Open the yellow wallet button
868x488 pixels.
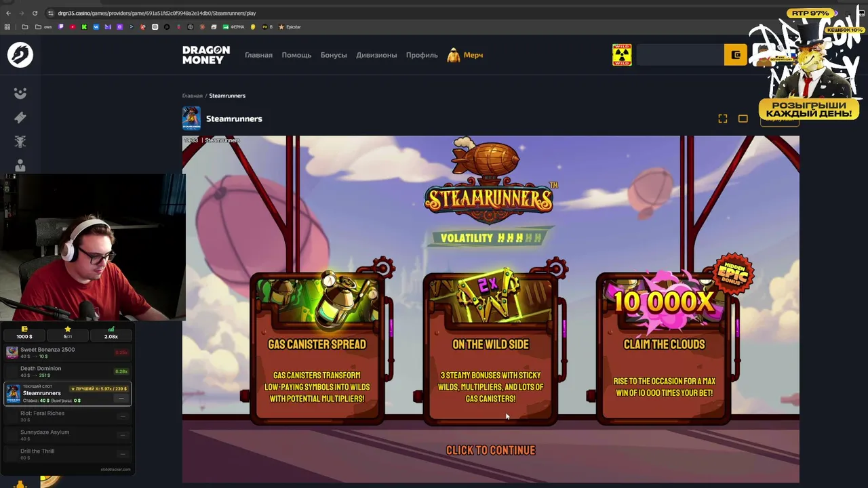point(736,55)
